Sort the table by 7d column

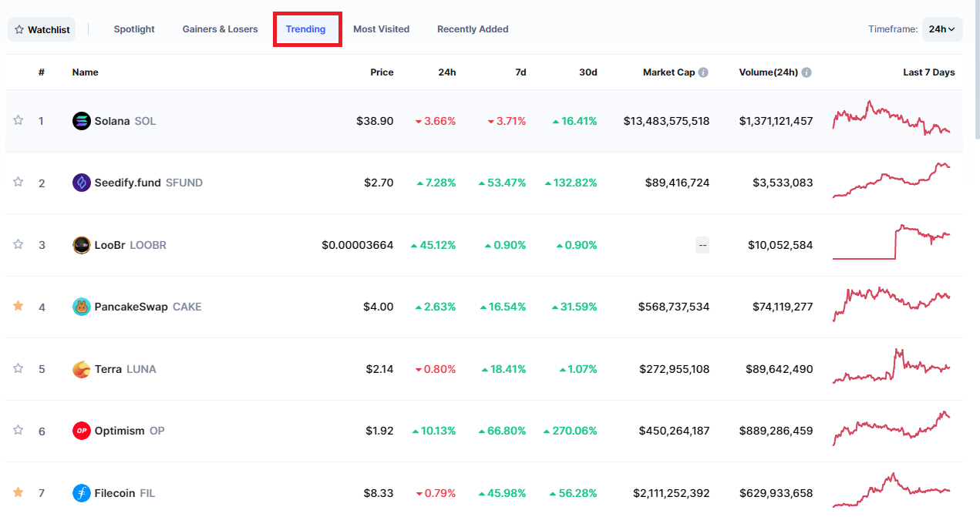520,72
